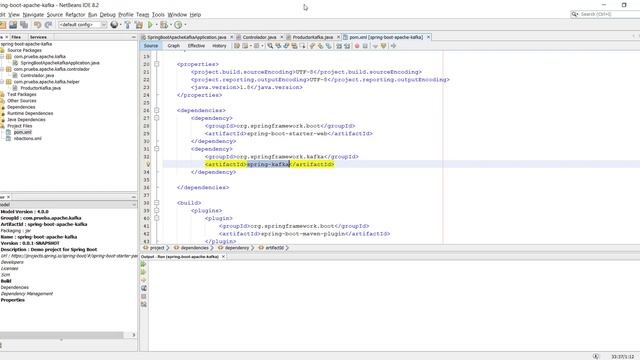
Task: Select Test Packages in the Projects tree
Action: click(x=22, y=94)
